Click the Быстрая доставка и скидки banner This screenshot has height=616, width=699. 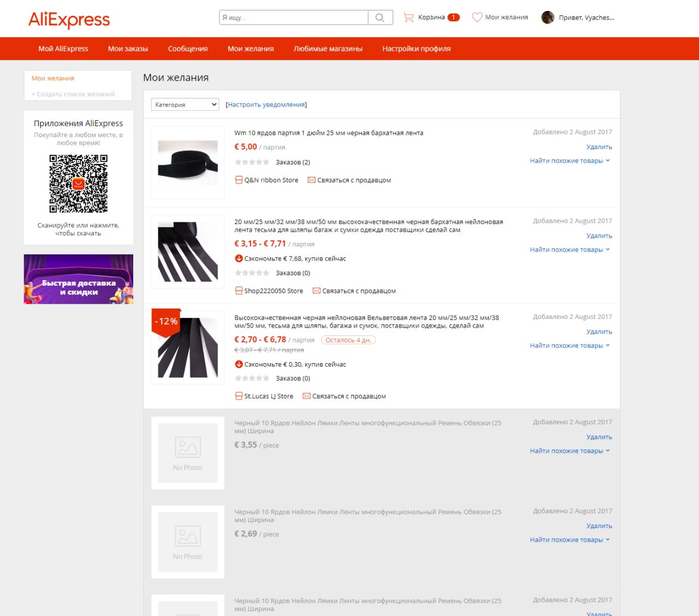pyautogui.click(x=79, y=279)
